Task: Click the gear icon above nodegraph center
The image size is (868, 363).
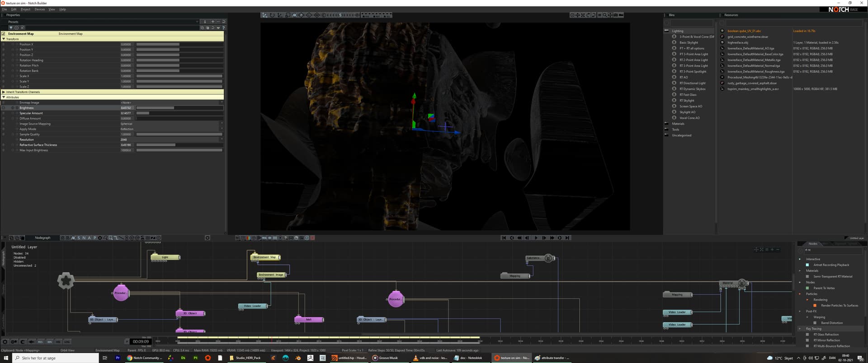Action: coord(208,238)
